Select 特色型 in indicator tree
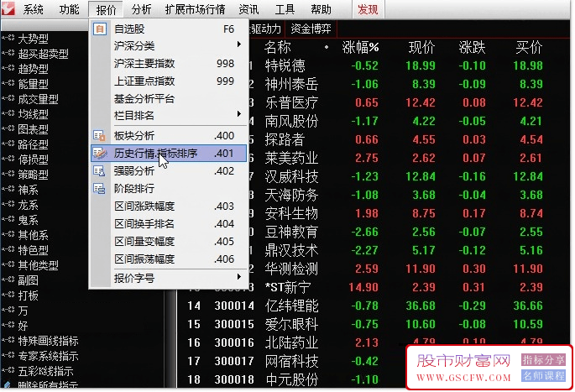Screen dimensions: 575x392 point(33,249)
